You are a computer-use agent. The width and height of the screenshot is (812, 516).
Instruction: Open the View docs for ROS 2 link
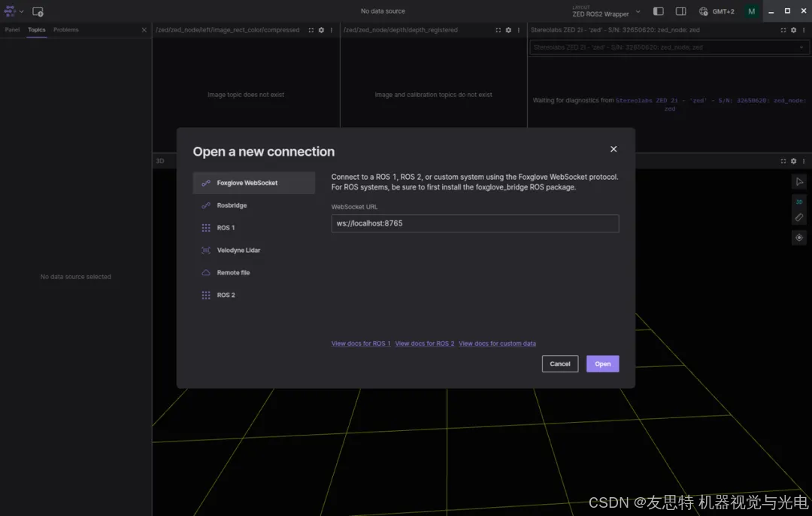point(425,344)
